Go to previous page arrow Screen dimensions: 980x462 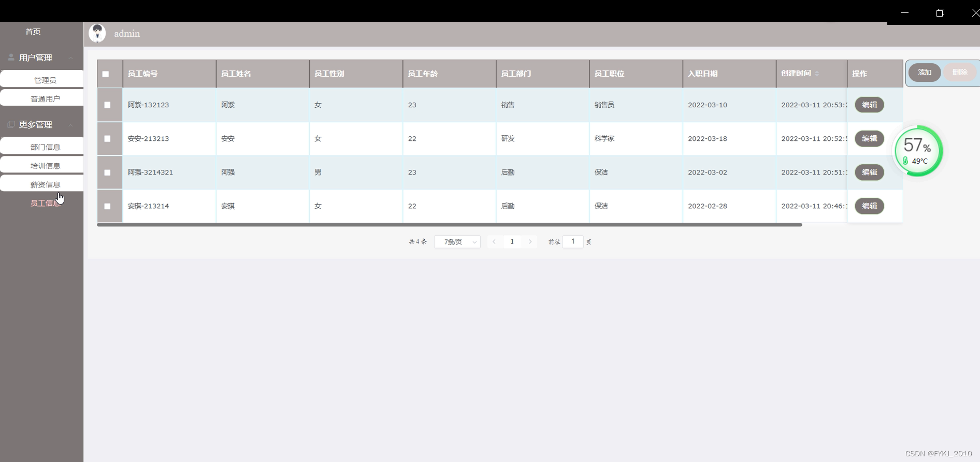coord(494,242)
